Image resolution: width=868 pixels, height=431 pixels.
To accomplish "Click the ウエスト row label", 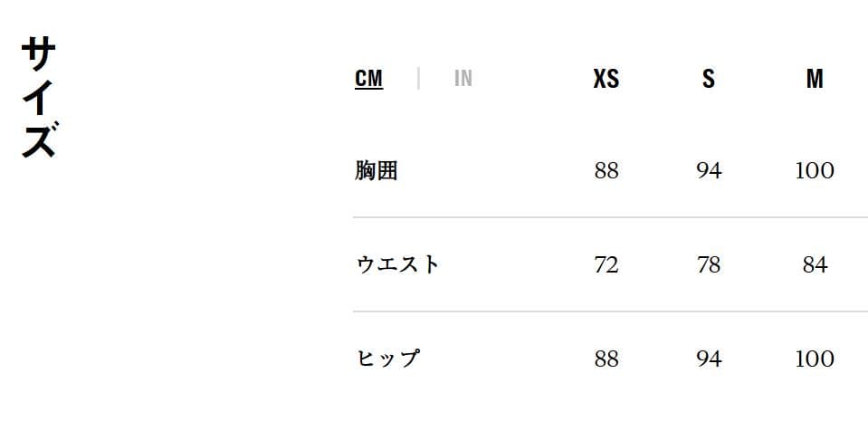I will (397, 264).
